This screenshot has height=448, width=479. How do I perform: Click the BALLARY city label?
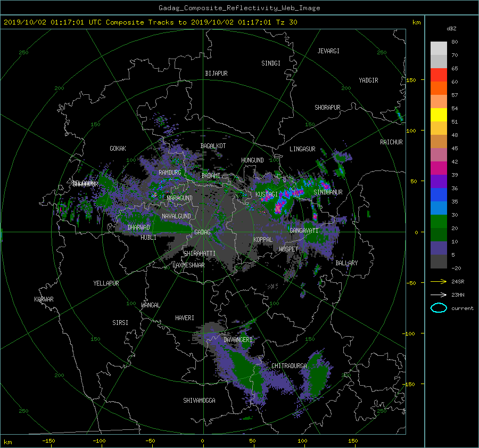346,263
